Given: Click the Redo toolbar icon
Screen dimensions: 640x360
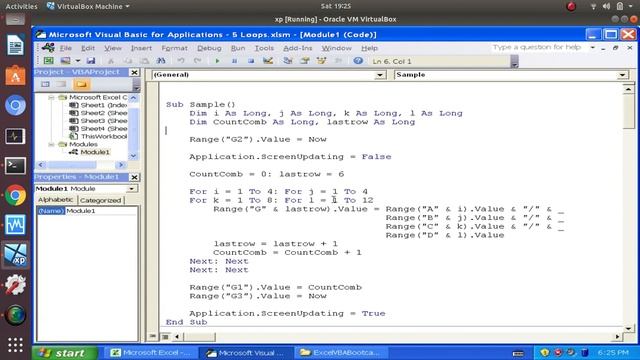Looking at the screenshot, I should pos(198,61).
